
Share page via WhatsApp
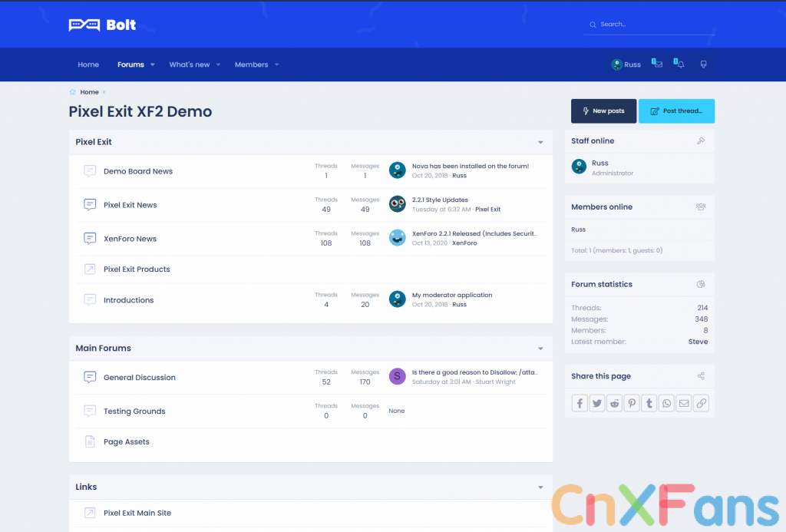coord(666,403)
